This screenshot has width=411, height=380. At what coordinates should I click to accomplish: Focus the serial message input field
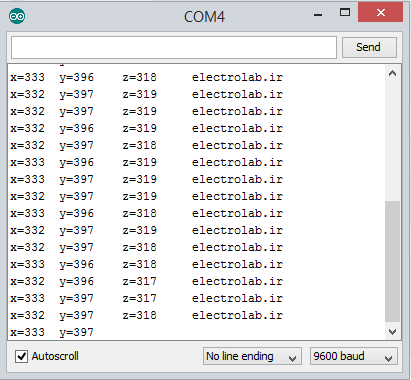(x=174, y=47)
